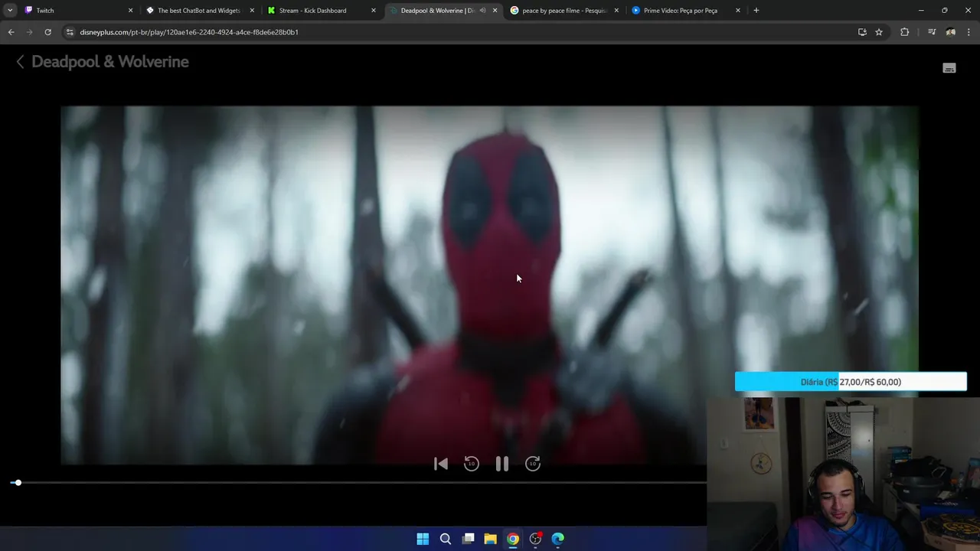Close the Kick Dashboard tab
The image size is (980, 551).
tap(374, 11)
